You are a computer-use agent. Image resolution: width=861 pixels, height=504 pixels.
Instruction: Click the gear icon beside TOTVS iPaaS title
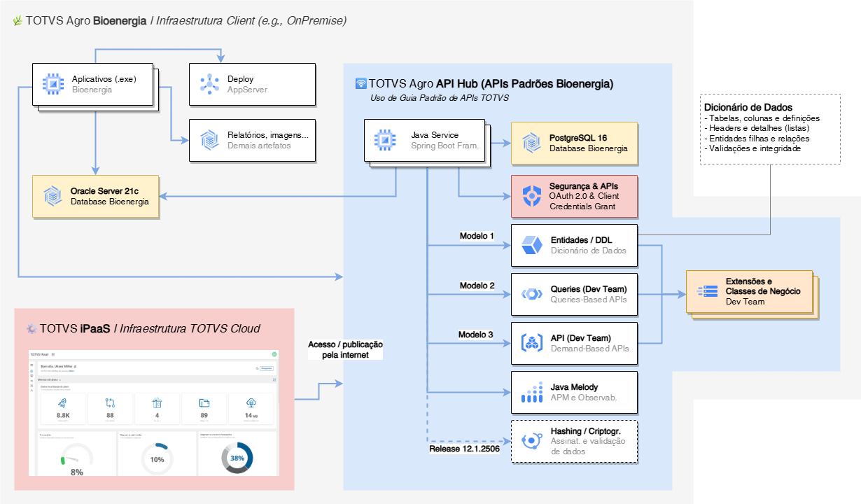click(31, 328)
